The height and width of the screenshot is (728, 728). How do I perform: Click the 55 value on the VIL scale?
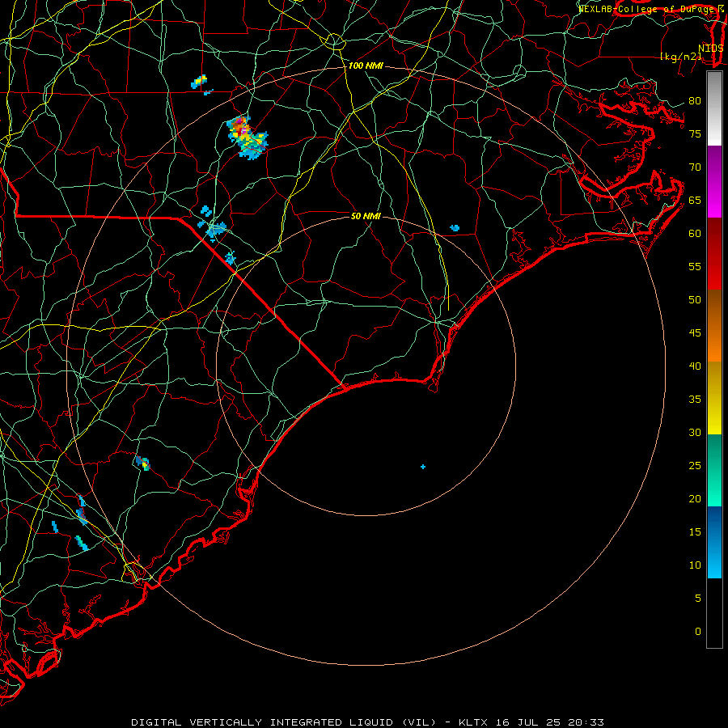tap(695, 266)
